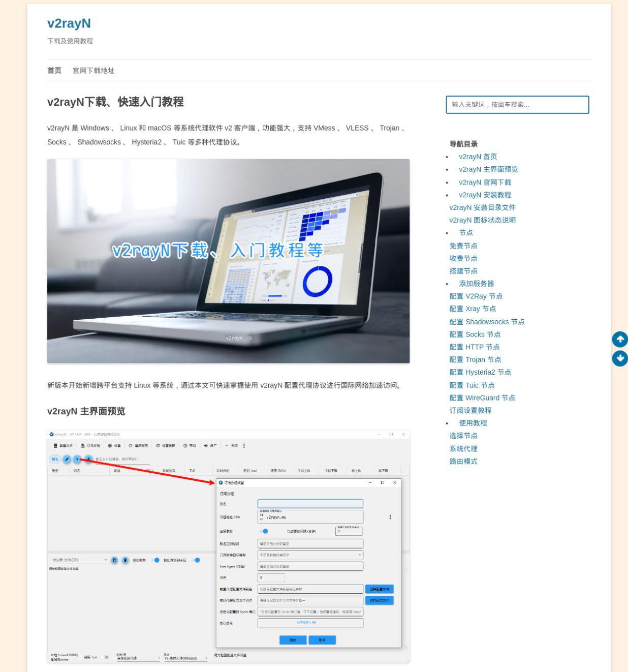Image resolution: width=628 pixels, height=672 pixels.
Task: Open the v2rayN main interface screenshot
Action: click(x=228, y=546)
